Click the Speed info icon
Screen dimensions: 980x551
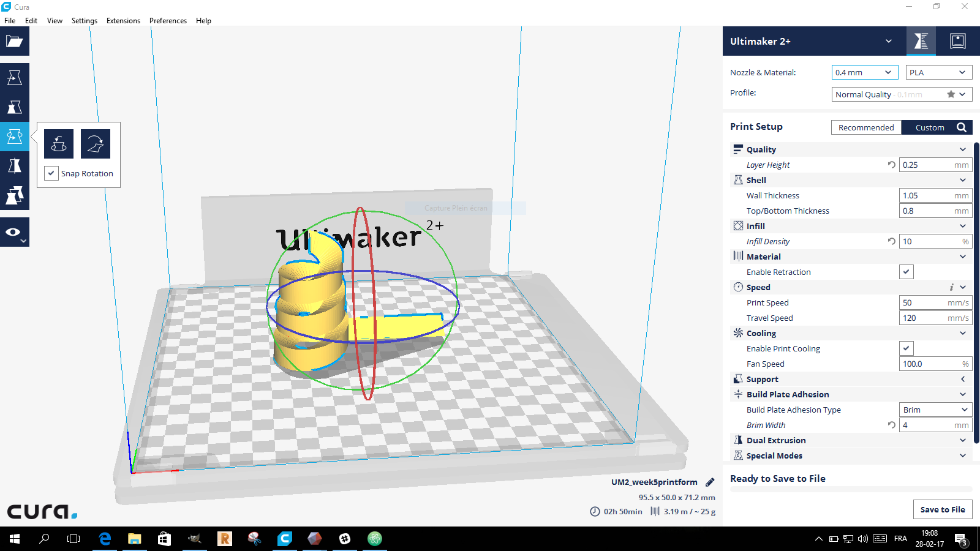click(x=951, y=287)
